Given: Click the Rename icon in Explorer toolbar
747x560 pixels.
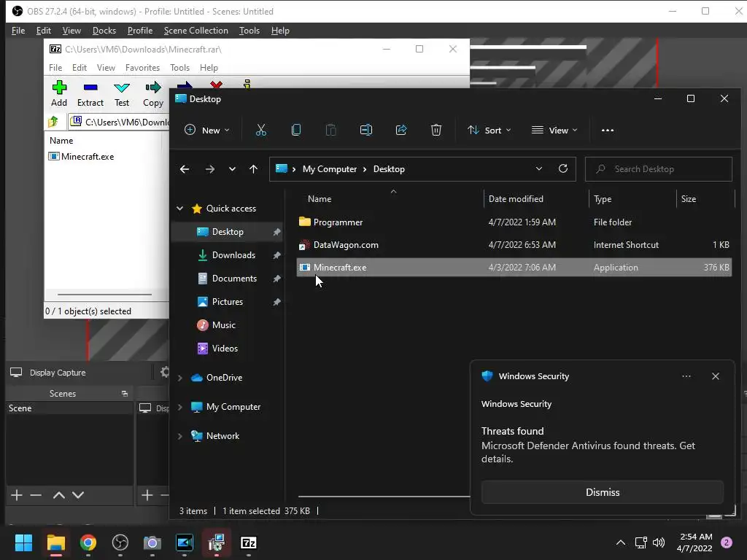Looking at the screenshot, I should click(366, 130).
